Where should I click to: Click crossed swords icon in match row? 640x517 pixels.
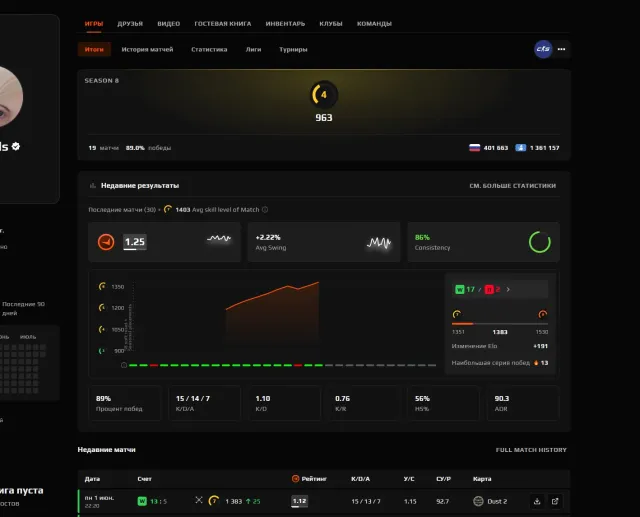tap(199, 500)
